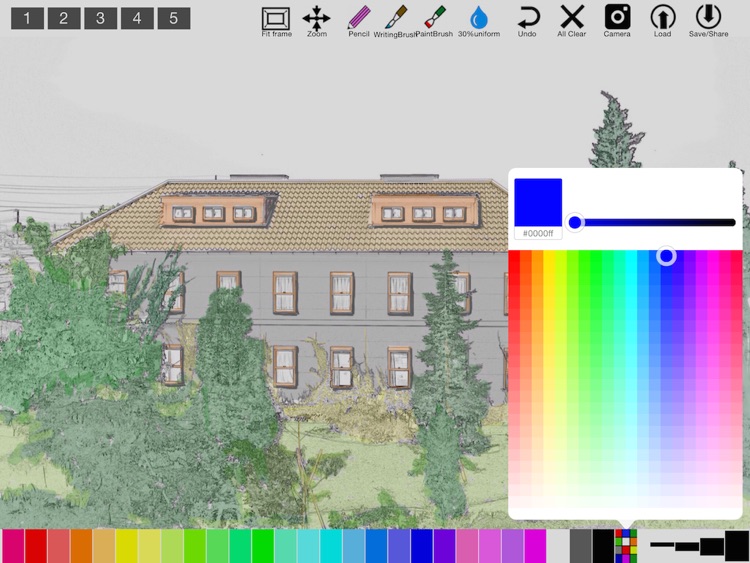Pick the tan swatch right of dark orange
Screen dimensions: 750x563
coord(104,546)
